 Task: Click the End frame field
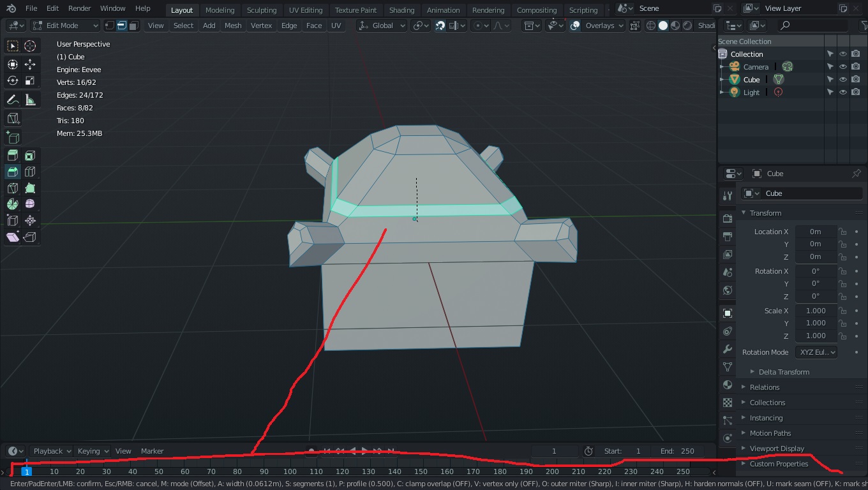[x=678, y=451]
